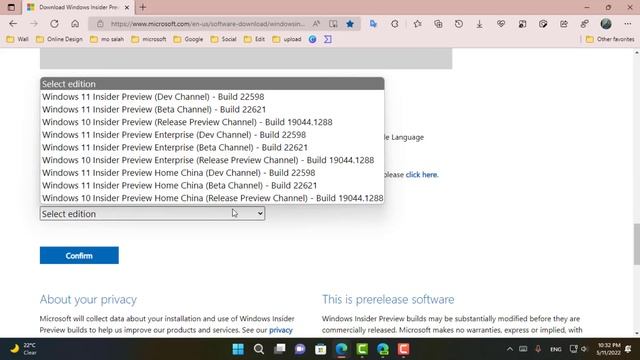640x360 pixels.
Task: Select Windows 11 Insider Preview (Beta Channel) Build 22621
Action: [212, 109]
